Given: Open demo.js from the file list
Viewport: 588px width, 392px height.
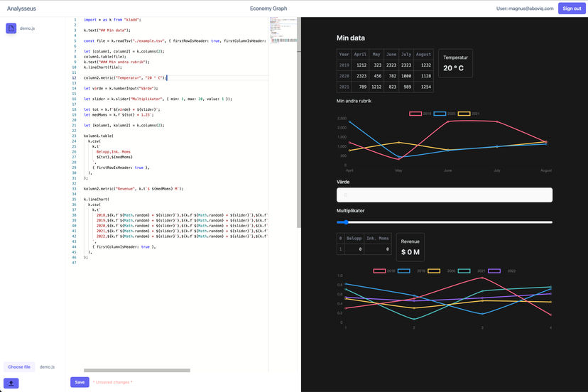Looking at the screenshot, I should pos(28,28).
